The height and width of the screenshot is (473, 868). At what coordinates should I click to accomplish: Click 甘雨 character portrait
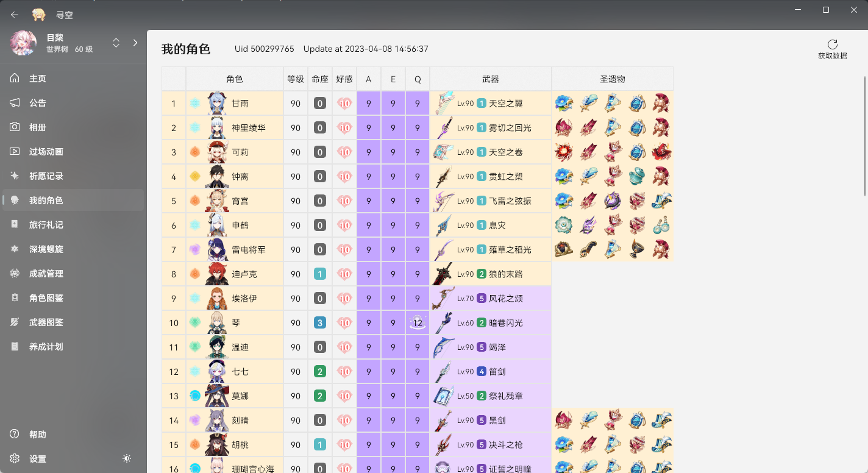217,104
